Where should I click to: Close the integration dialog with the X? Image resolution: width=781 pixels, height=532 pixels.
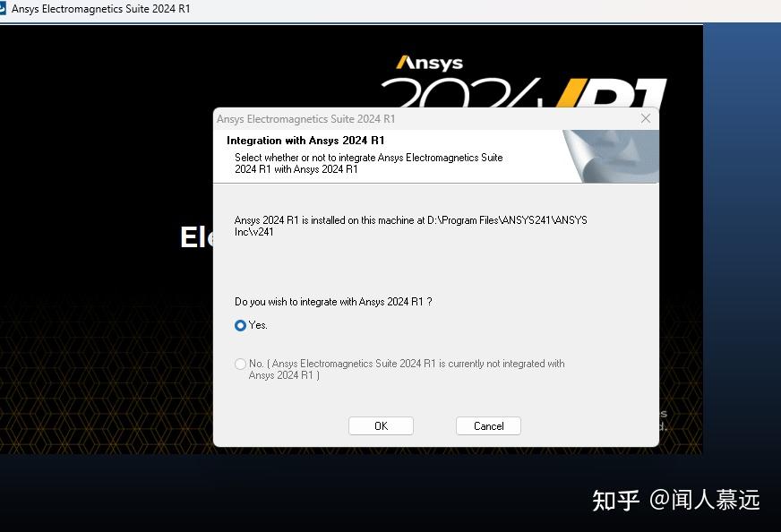646,117
